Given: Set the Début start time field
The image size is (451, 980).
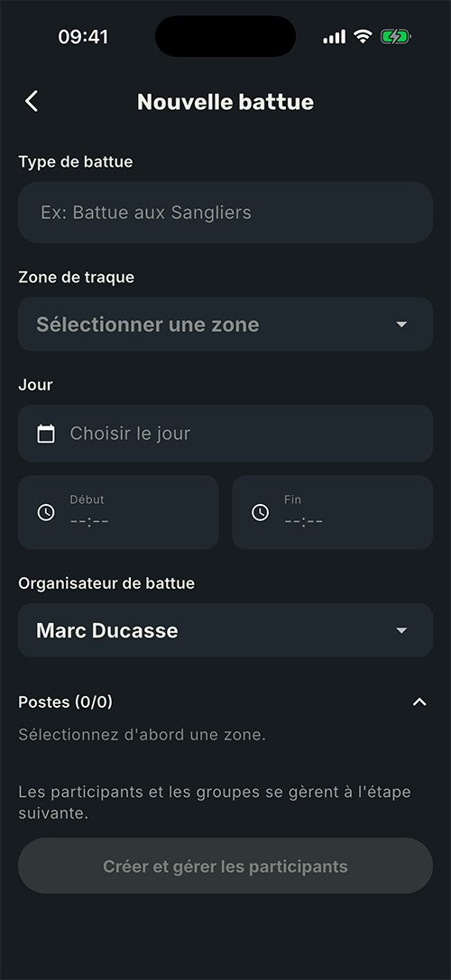Looking at the screenshot, I should click(118, 512).
